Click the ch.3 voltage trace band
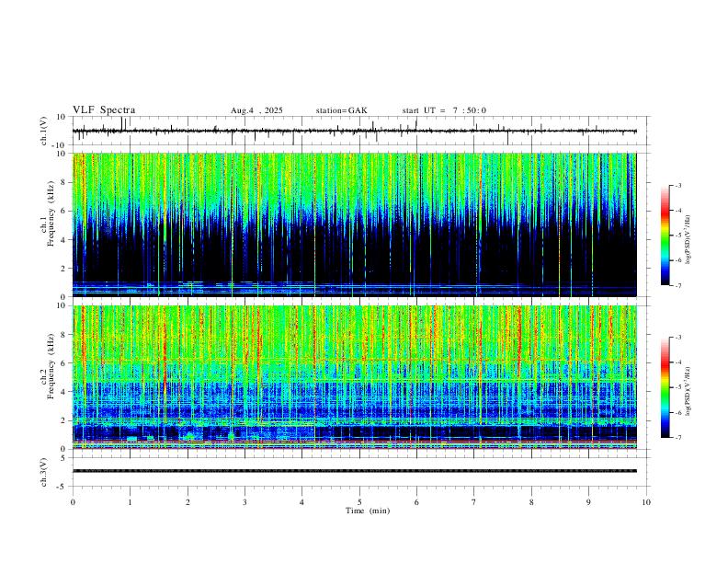 click(x=354, y=471)
